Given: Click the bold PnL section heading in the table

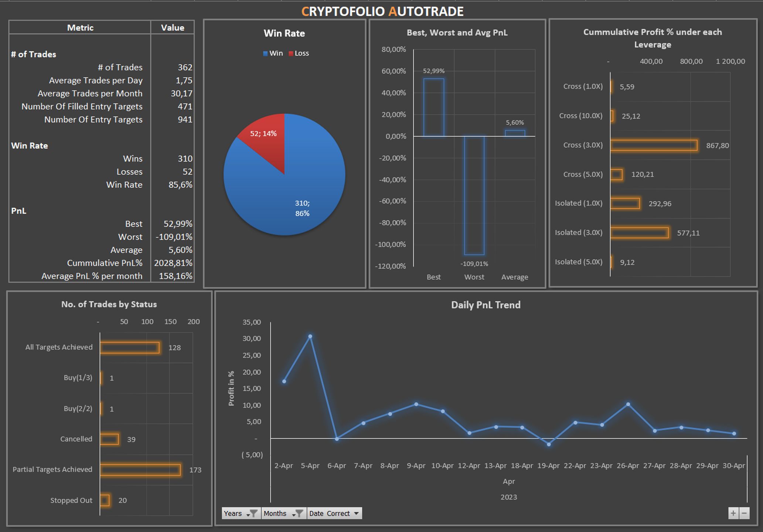Looking at the screenshot, I should [19, 211].
